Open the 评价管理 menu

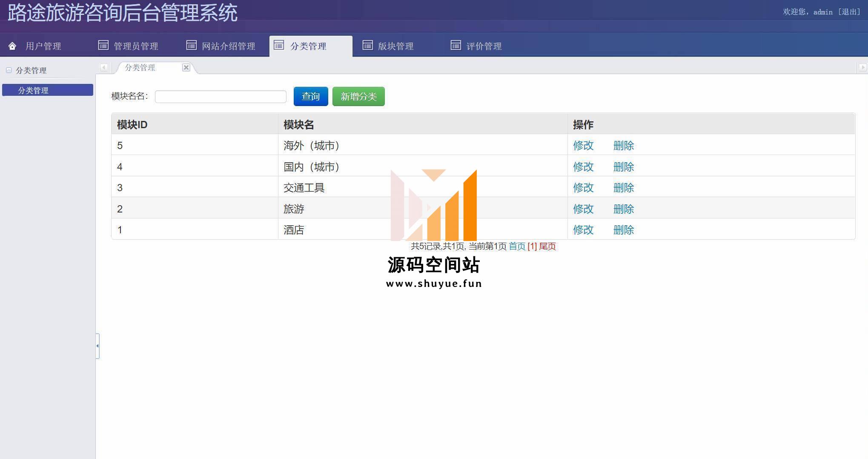[484, 46]
